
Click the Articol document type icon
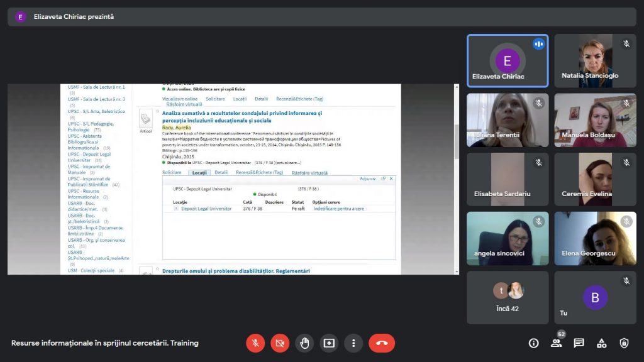coord(145,120)
